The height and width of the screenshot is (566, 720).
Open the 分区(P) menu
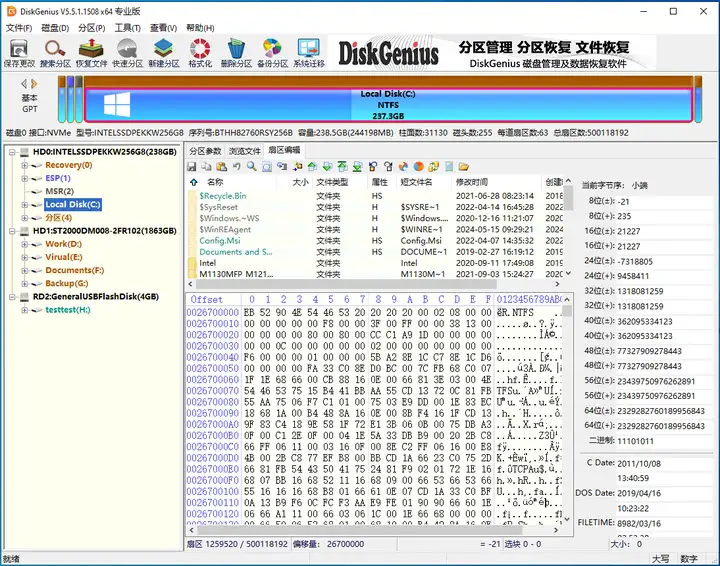(91, 28)
